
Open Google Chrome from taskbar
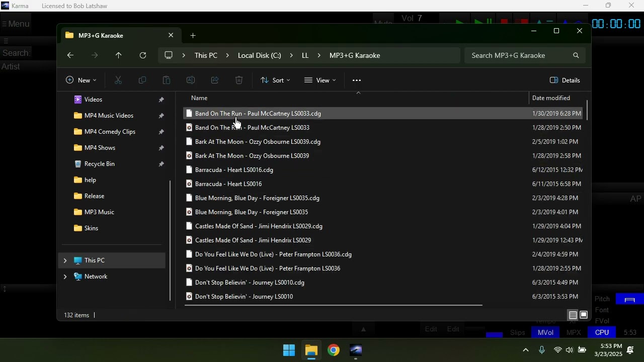tap(334, 350)
